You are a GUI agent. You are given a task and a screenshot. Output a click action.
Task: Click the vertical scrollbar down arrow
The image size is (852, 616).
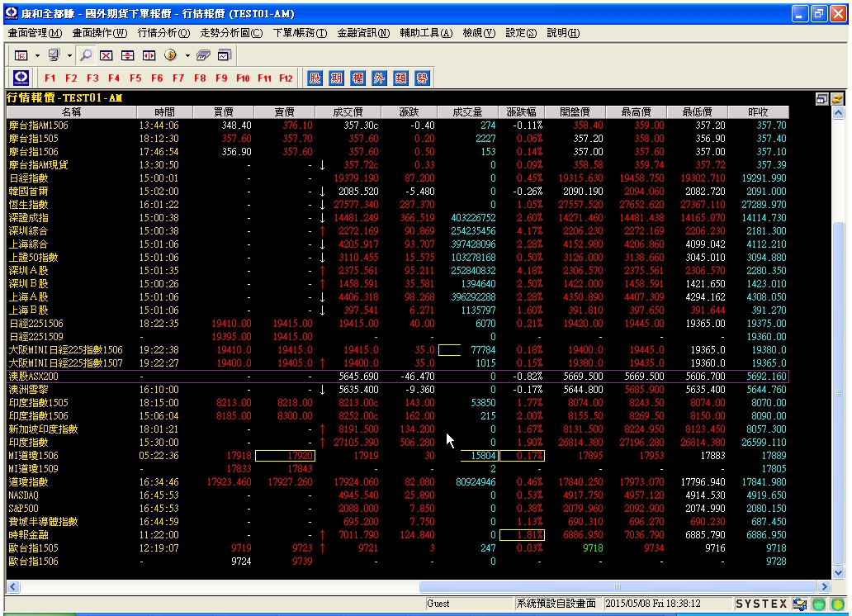click(x=839, y=572)
